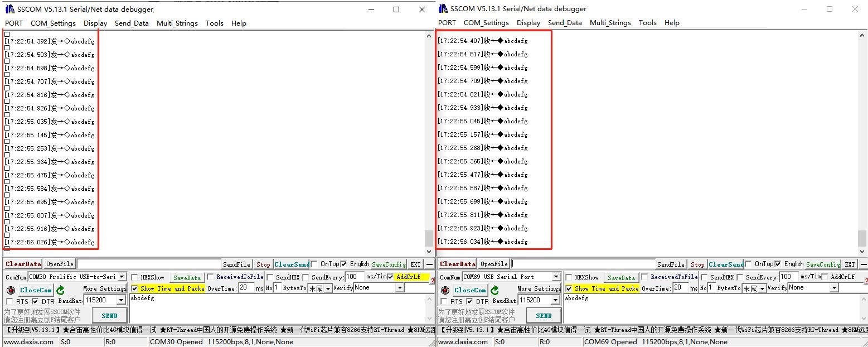Toggle Show Time and Packe in COM69 window
Screen dimensions: 868x347
coord(569,288)
